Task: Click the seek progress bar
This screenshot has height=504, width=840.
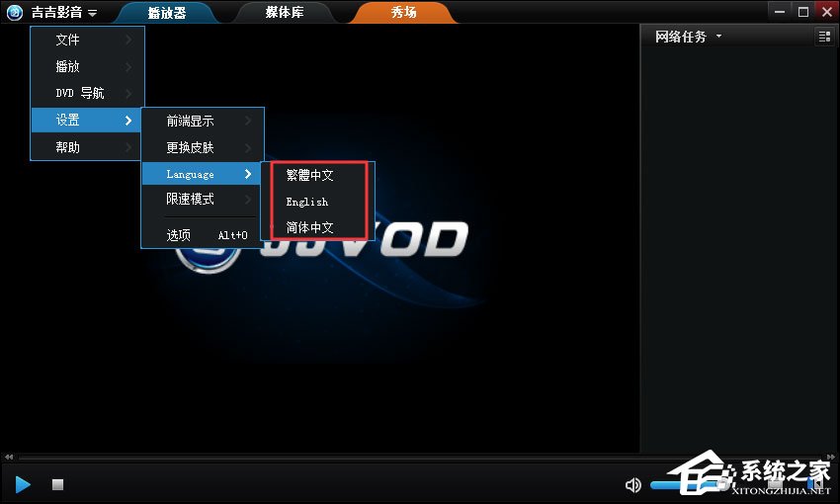Action: pyautogui.click(x=421, y=457)
